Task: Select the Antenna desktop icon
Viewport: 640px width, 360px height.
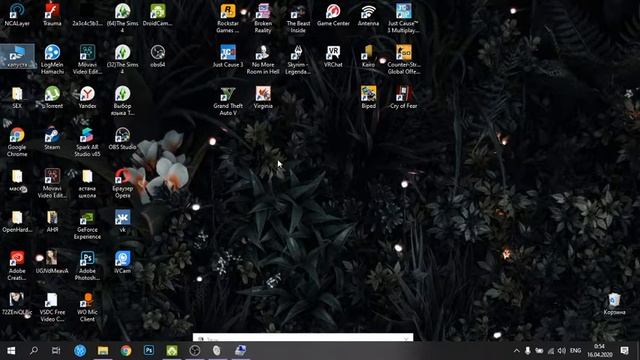Action: click(x=368, y=15)
